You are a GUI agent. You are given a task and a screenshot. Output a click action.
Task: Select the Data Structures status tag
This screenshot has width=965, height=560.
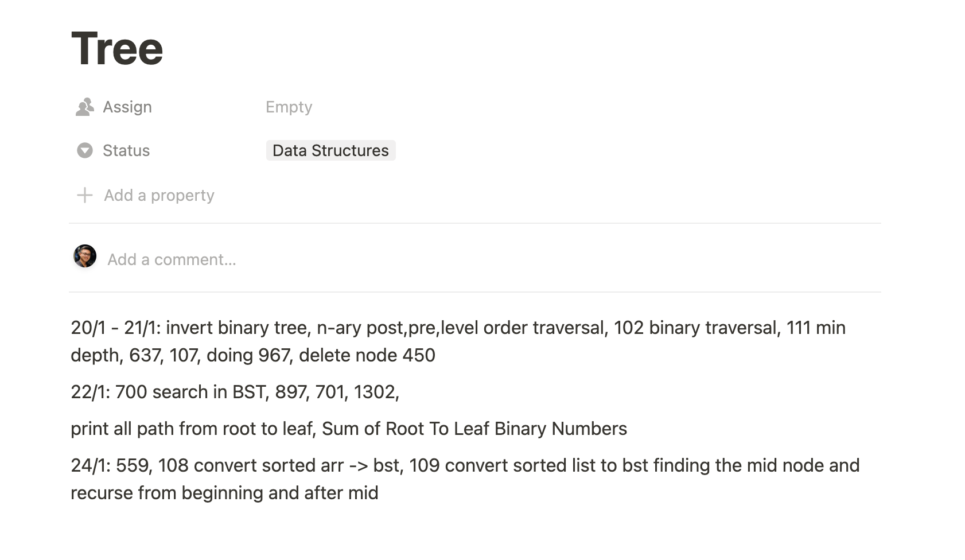point(331,150)
